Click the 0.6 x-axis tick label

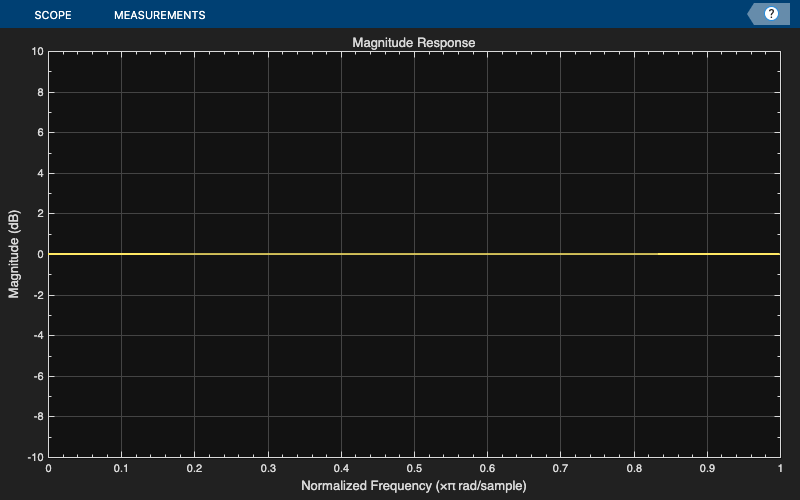click(487, 468)
